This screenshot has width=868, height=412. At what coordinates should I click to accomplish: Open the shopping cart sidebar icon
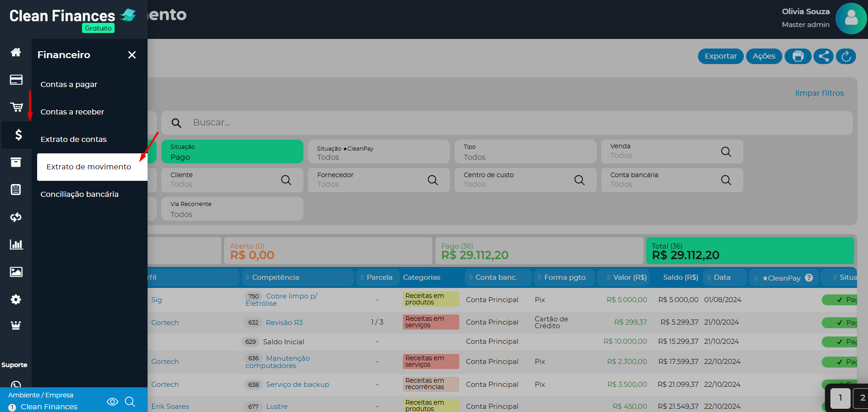coord(16,107)
